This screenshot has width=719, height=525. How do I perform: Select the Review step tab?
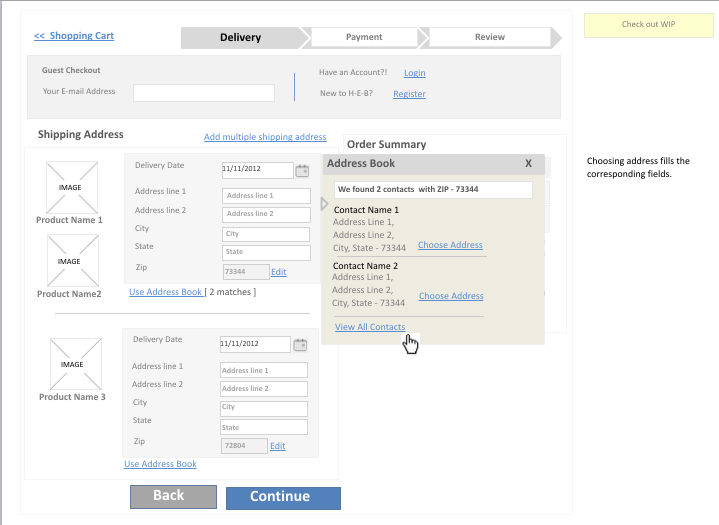point(490,37)
